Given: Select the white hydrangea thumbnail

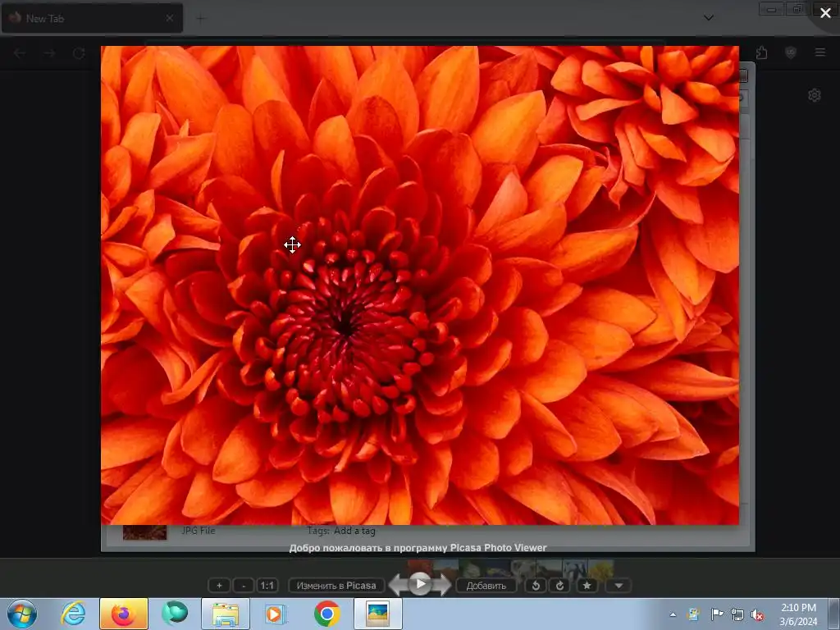Looking at the screenshot, I should point(472,568).
